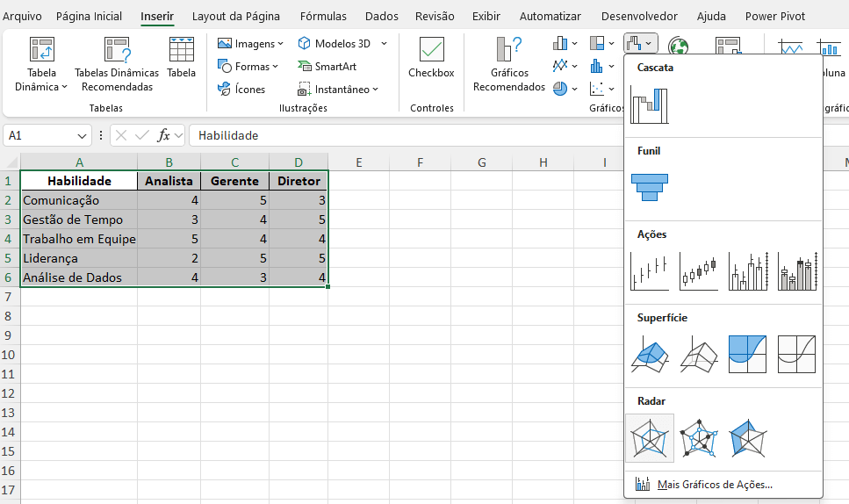Open the Ícones illustration gallery
Screen dimensions: 849x504
241,89
